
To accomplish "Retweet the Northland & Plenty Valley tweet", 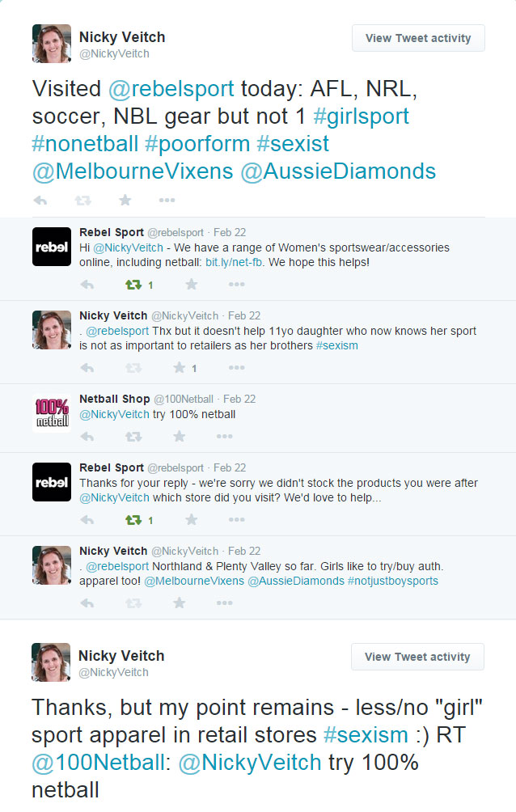I will [133, 603].
